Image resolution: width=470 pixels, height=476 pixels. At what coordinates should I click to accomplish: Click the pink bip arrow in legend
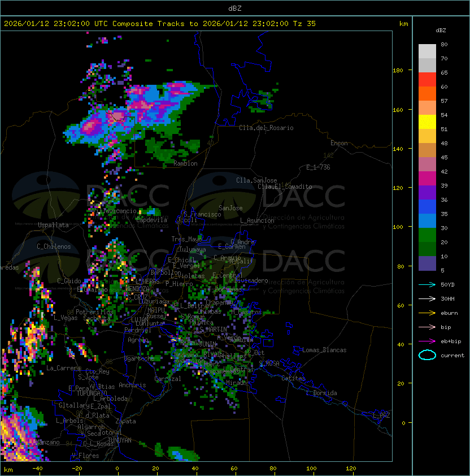427,327
